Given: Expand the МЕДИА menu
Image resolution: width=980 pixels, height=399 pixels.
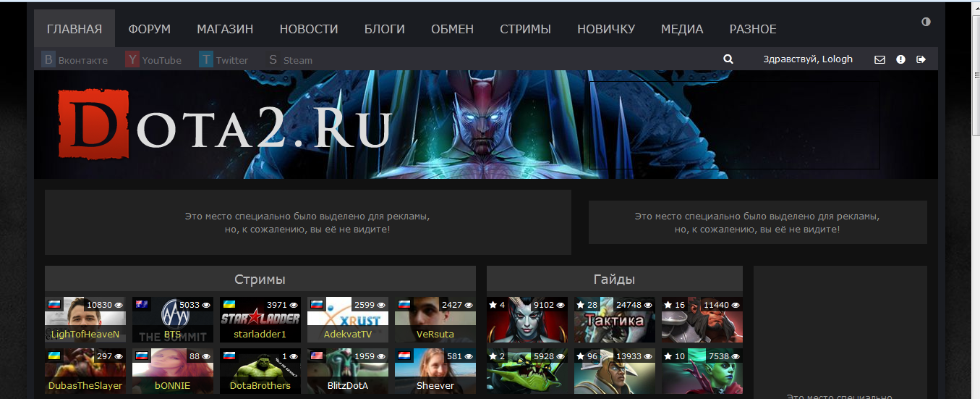Looking at the screenshot, I should (x=681, y=29).
